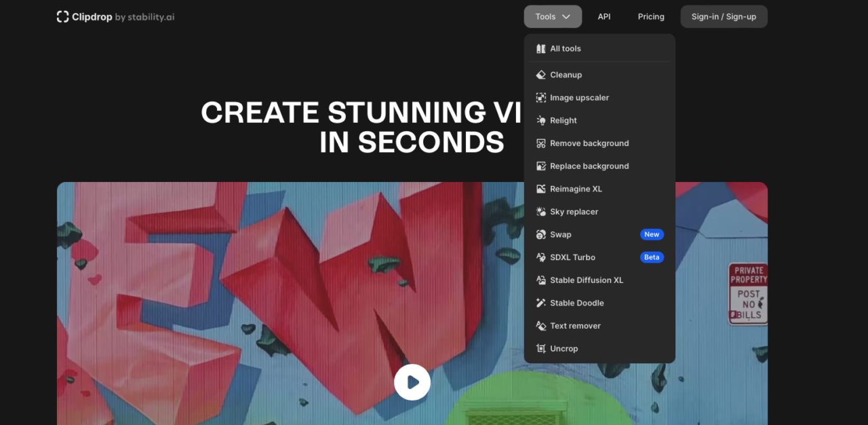This screenshot has width=868, height=425.
Task: Open SDXL Turbo beta tool
Action: click(572, 257)
